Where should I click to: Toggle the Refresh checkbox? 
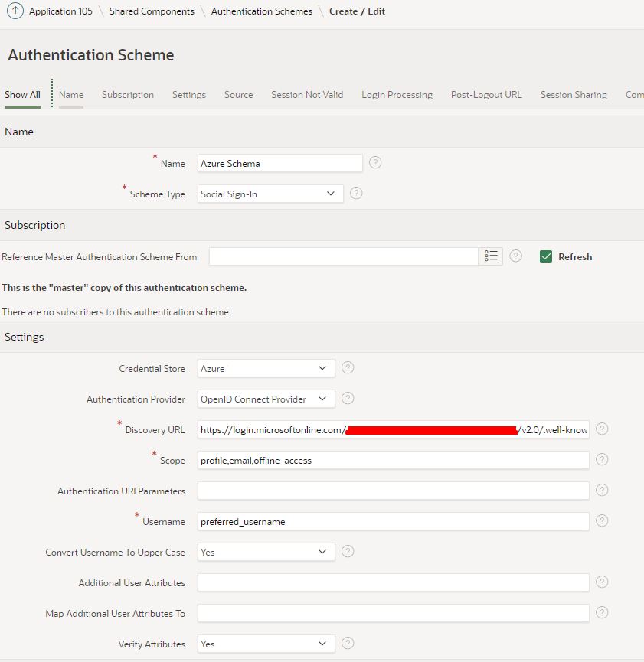click(x=546, y=256)
